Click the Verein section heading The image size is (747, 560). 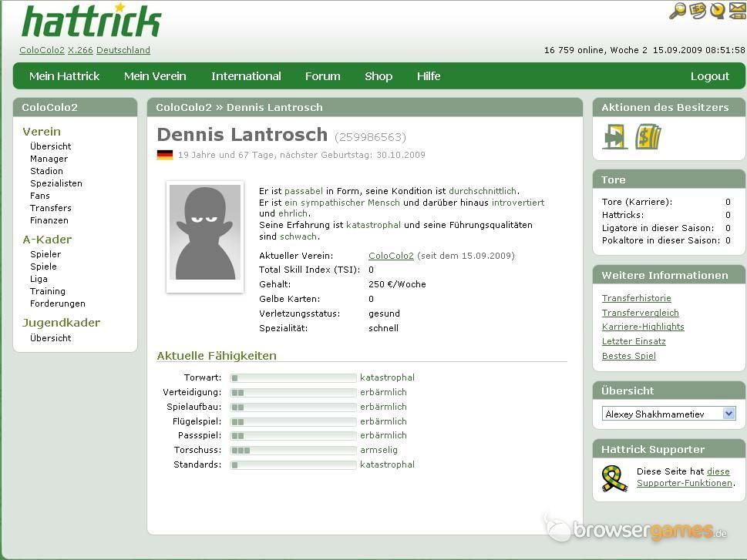42,132
